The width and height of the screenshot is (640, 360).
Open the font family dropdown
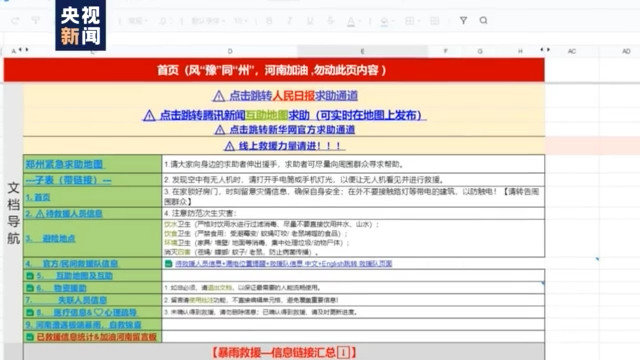[208, 20]
